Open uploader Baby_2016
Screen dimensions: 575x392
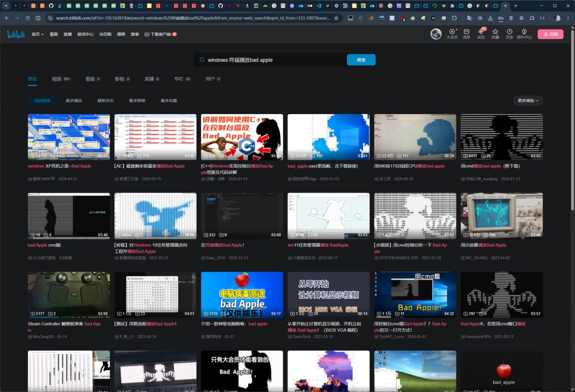pyautogui.click(x=213, y=258)
